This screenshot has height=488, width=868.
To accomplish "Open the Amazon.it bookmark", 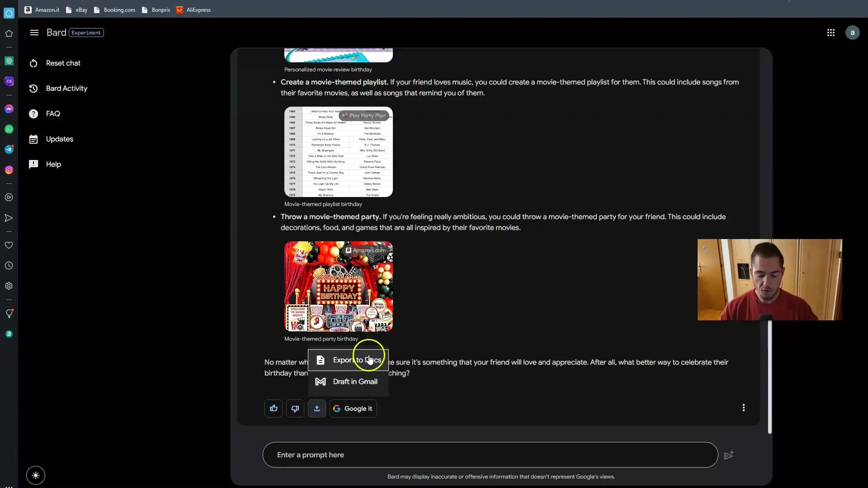I will (x=42, y=10).
